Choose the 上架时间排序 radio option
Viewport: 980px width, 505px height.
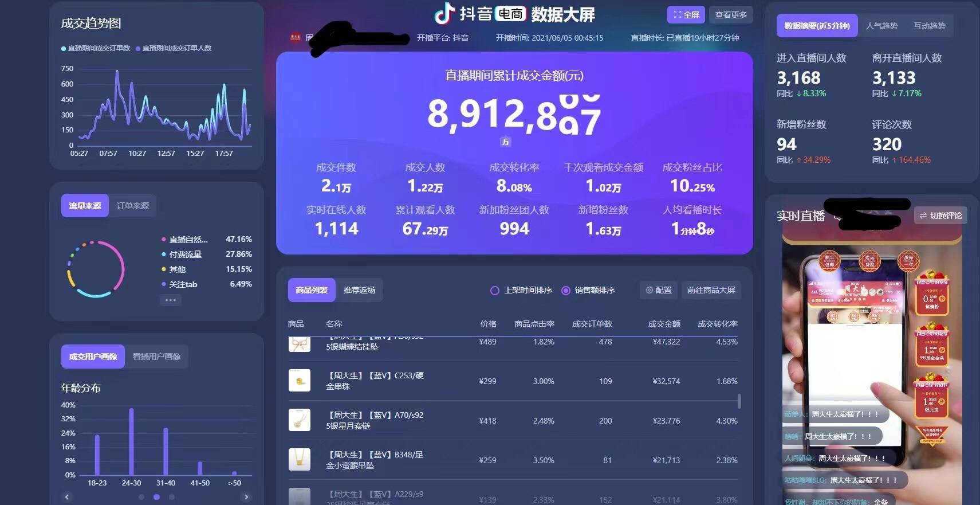[495, 291]
